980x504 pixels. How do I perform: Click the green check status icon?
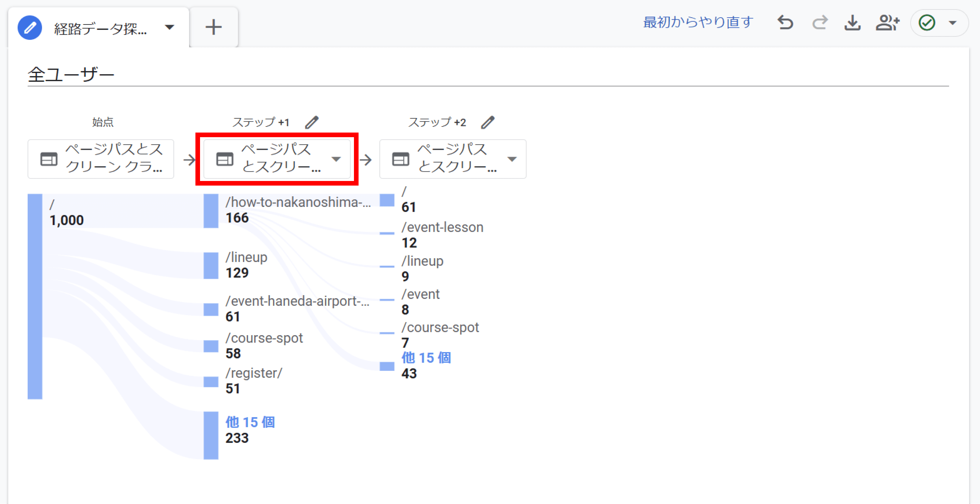(x=927, y=22)
